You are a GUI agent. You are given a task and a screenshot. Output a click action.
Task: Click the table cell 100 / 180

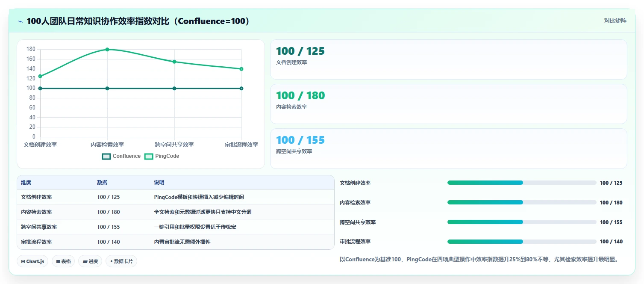click(x=109, y=212)
